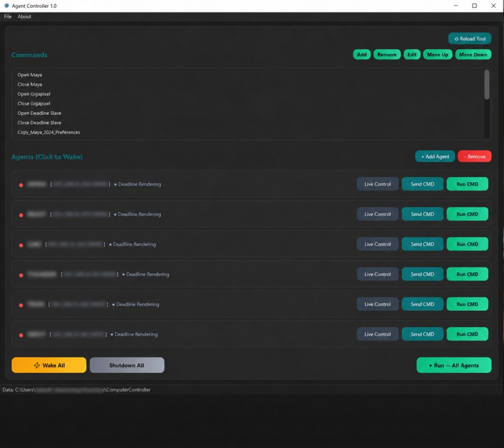Viewport: 504px width, 448px height.
Task: Add a new command with the Add button
Action: 362,55
